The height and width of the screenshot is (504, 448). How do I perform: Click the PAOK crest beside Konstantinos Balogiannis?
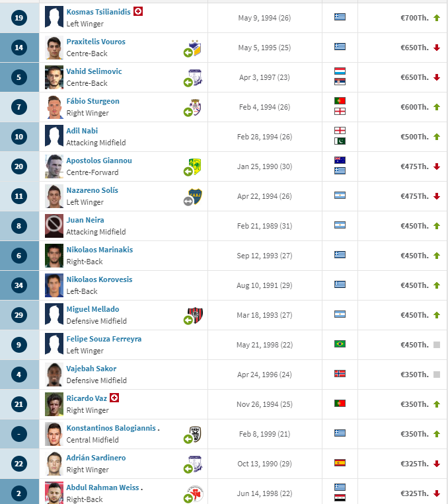pyautogui.click(x=195, y=434)
